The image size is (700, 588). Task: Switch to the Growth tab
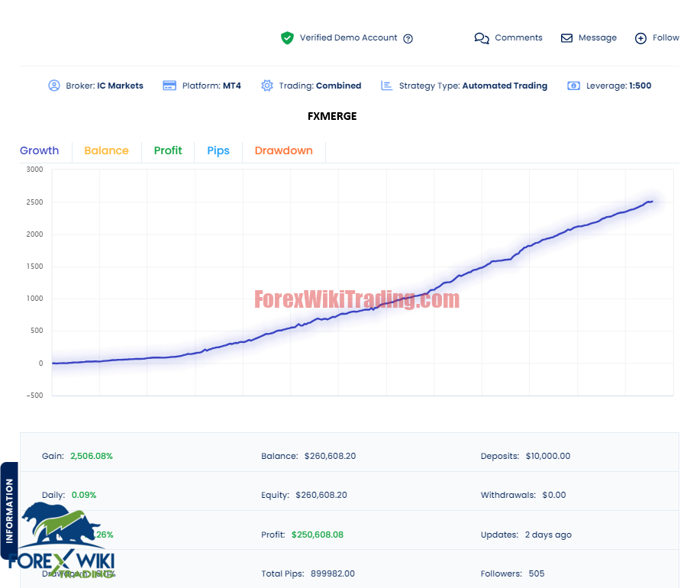point(39,150)
